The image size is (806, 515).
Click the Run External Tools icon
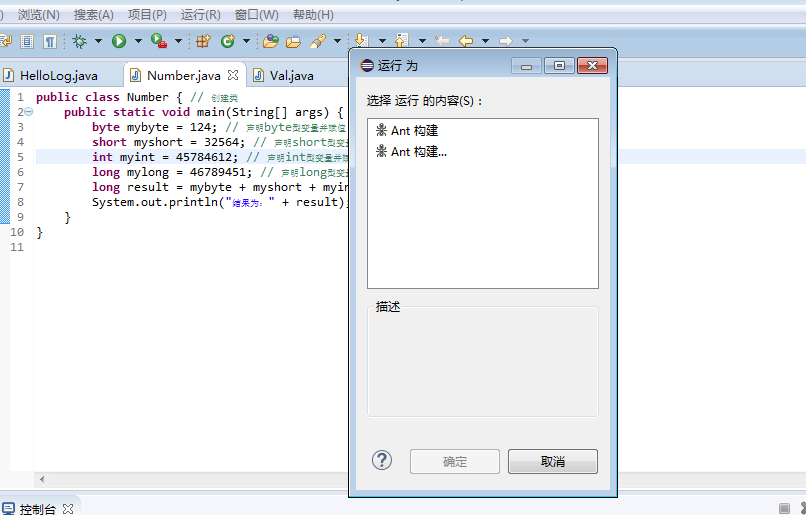coord(159,41)
